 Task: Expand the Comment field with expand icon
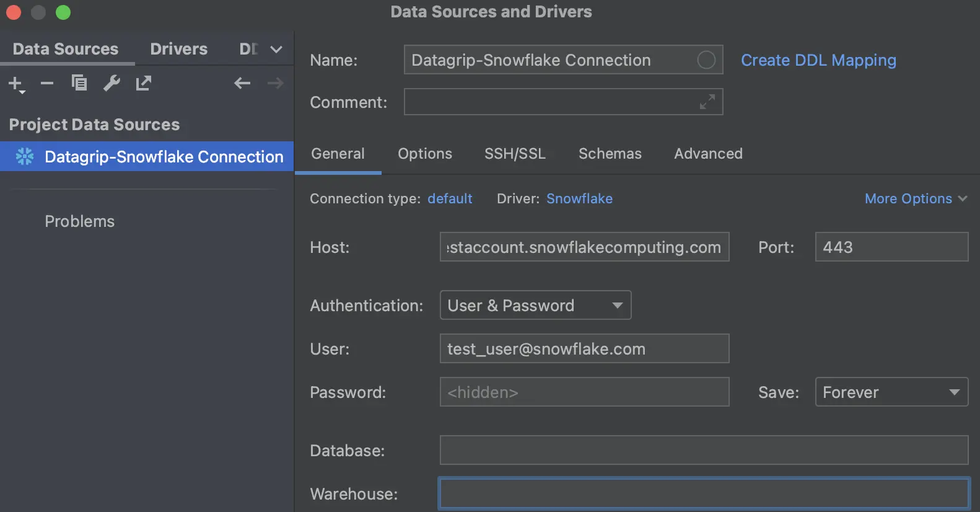tap(707, 102)
